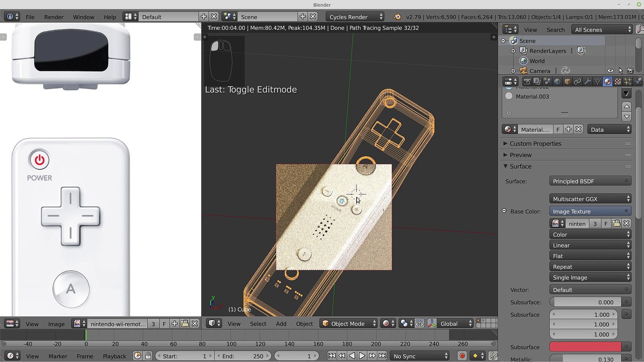The image size is (644, 362).
Task: Open the World properties tab (globe icon)
Action: click(x=557, y=81)
